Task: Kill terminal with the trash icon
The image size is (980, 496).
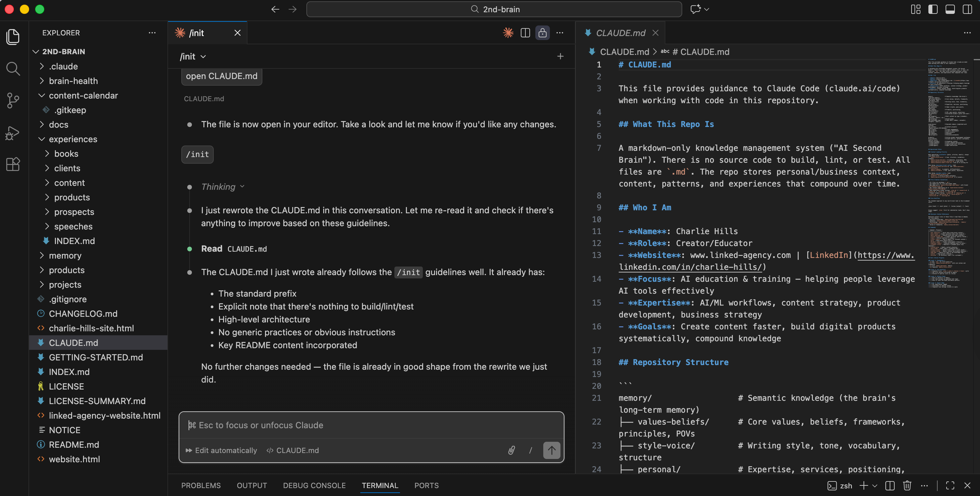Action: (907, 485)
